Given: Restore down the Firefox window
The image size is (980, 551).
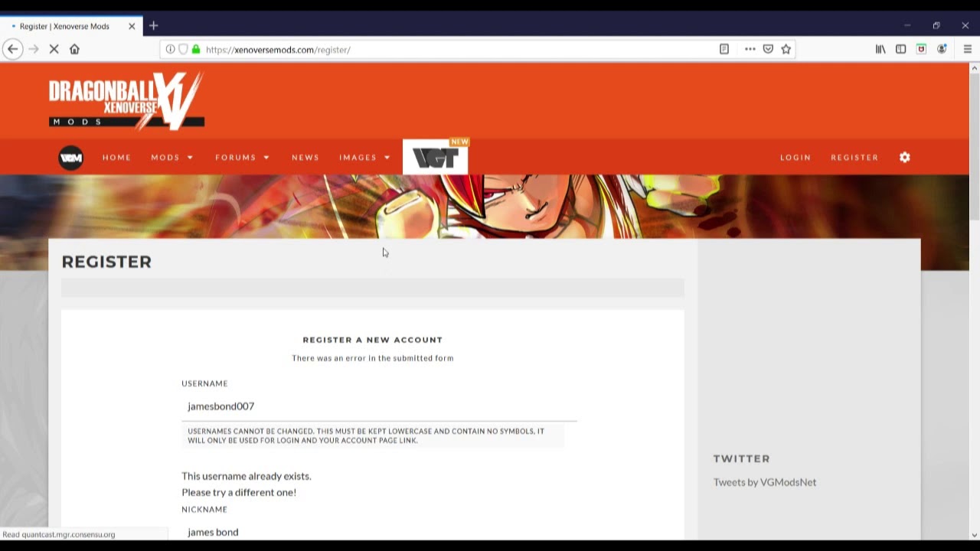Looking at the screenshot, I should click(936, 26).
